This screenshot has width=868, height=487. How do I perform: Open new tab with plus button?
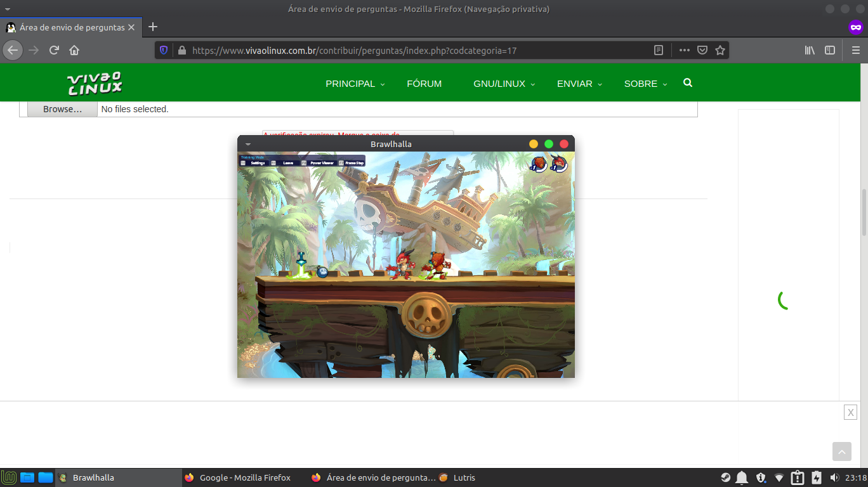coord(153,27)
